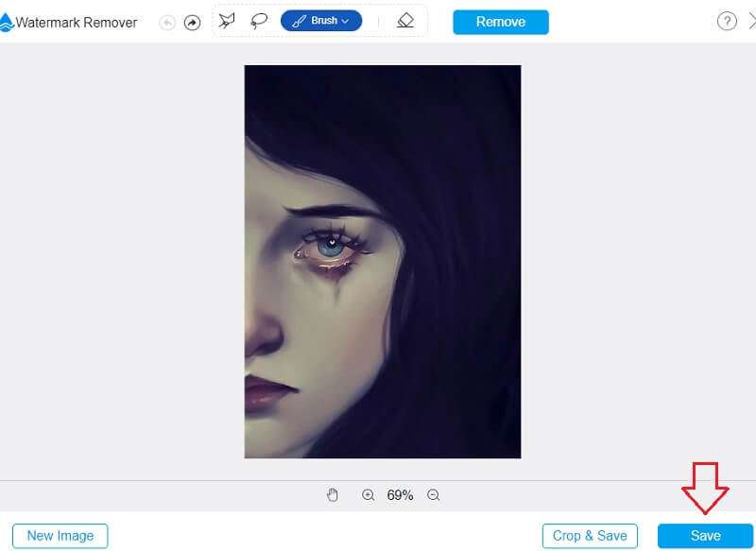Click the Watermark Remover logo icon
This screenshot has width=756, height=551.
click(x=7, y=22)
